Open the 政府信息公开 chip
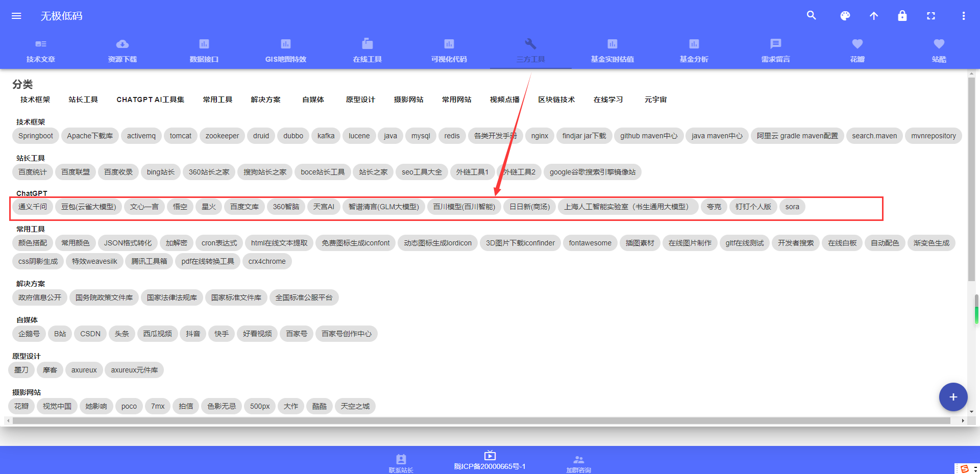980x474 pixels. tap(40, 297)
